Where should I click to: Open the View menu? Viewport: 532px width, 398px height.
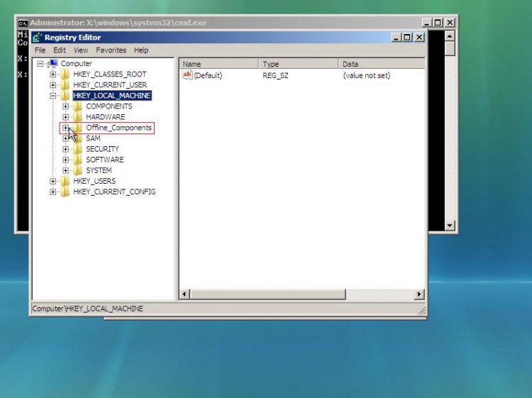(81, 50)
